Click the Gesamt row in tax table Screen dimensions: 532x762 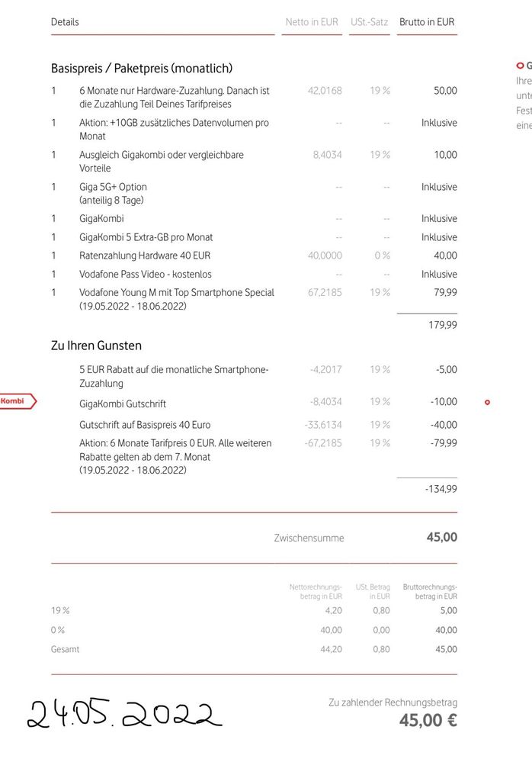254,649
